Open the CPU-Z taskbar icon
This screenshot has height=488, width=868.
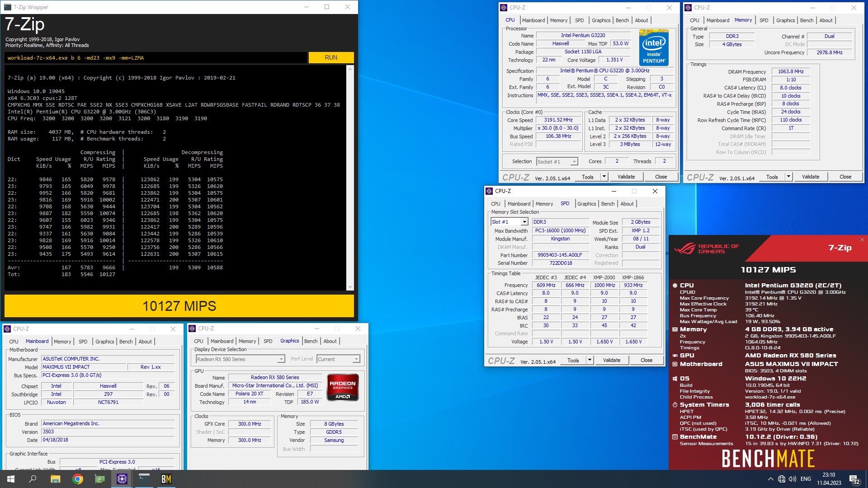coord(122,479)
